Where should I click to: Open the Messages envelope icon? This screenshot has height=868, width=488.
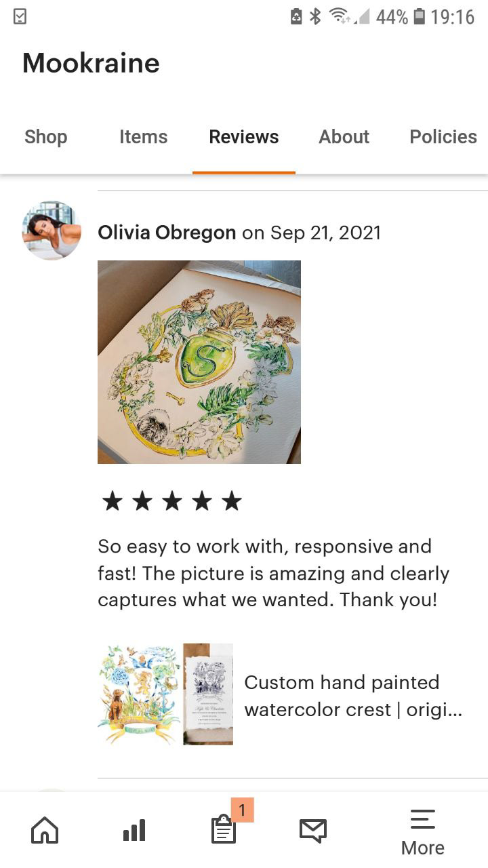pyautogui.click(x=313, y=831)
